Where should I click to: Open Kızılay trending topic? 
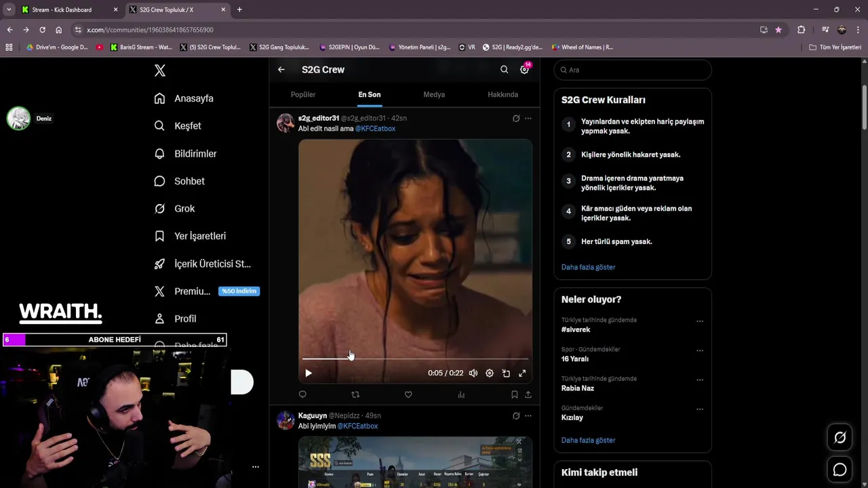tap(572, 418)
